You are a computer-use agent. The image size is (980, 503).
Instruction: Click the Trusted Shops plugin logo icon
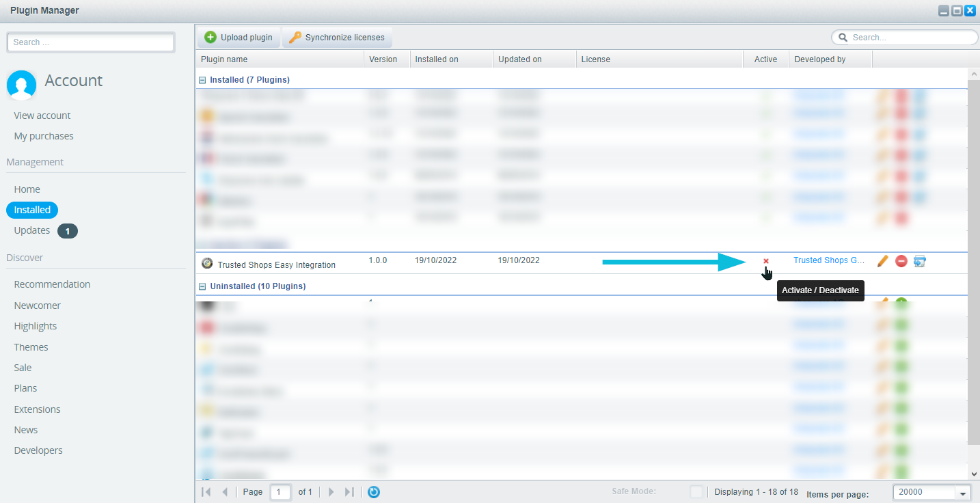[x=207, y=263]
